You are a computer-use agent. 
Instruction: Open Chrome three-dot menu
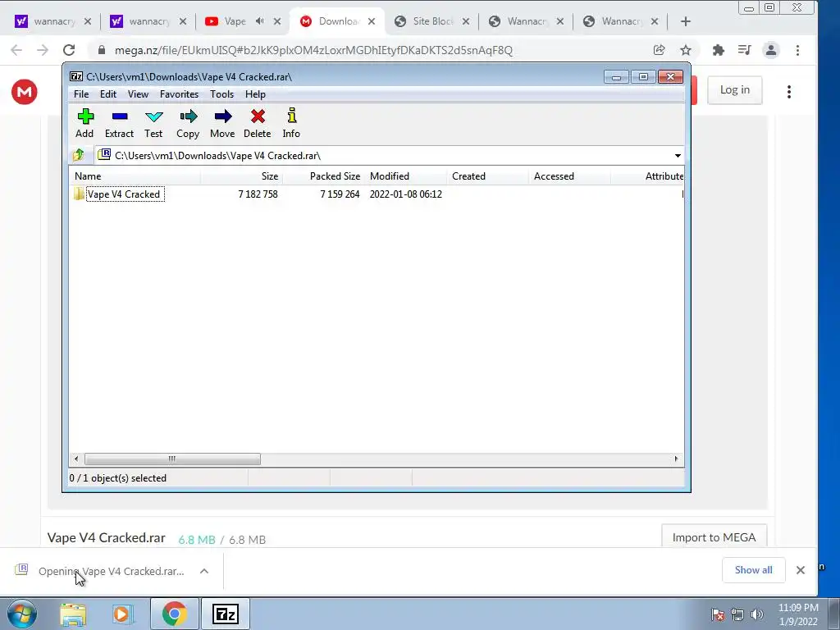[x=797, y=50]
